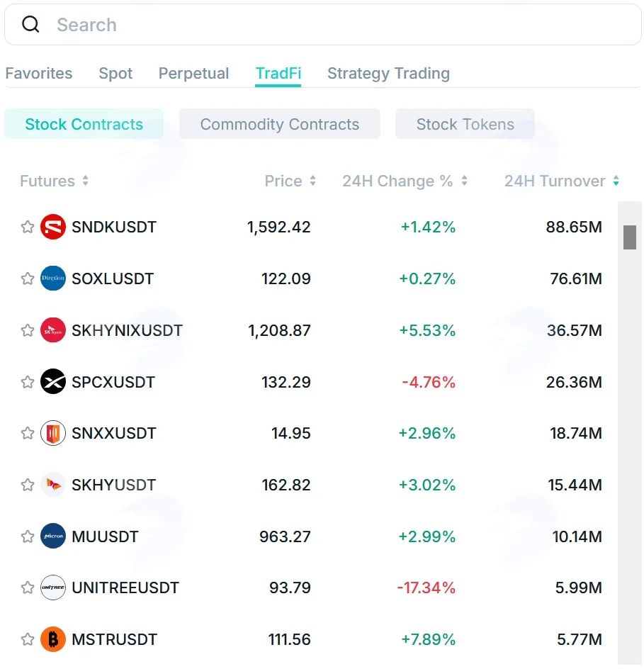Click the SOXLUSDT Direxion logo icon
The image size is (644, 669).
click(53, 279)
